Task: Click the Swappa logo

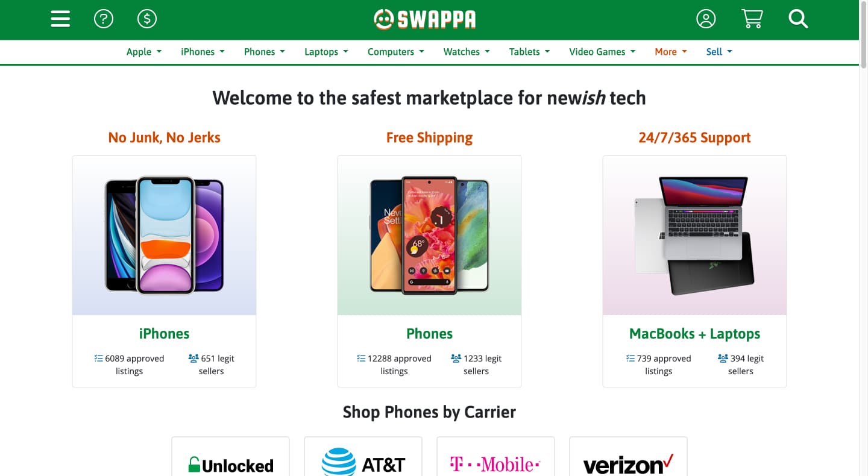Action: pyautogui.click(x=425, y=19)
